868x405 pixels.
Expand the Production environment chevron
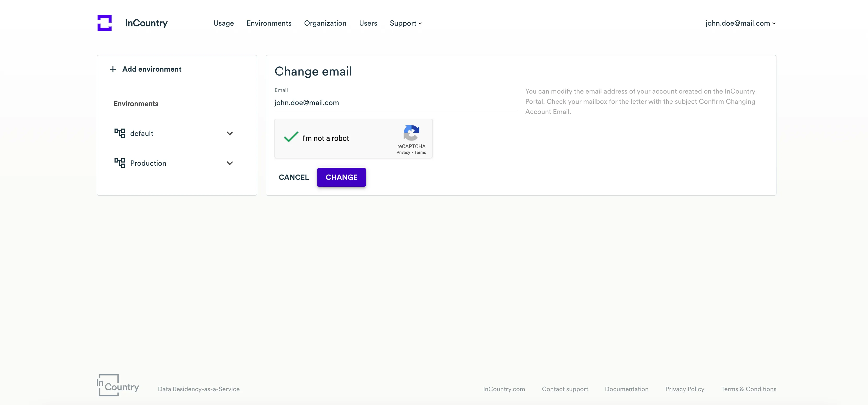[x=230, y=163]
